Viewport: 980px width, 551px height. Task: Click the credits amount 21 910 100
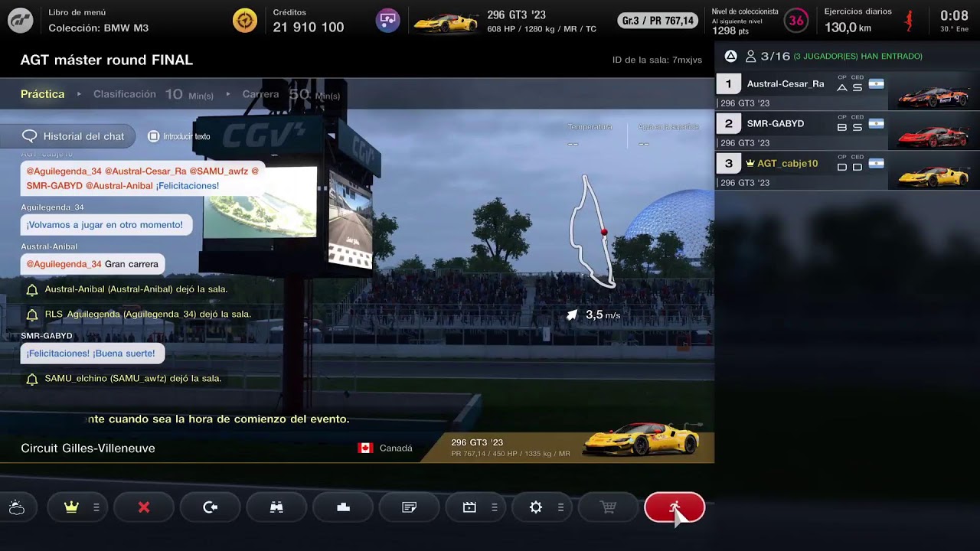coord(309,28)
